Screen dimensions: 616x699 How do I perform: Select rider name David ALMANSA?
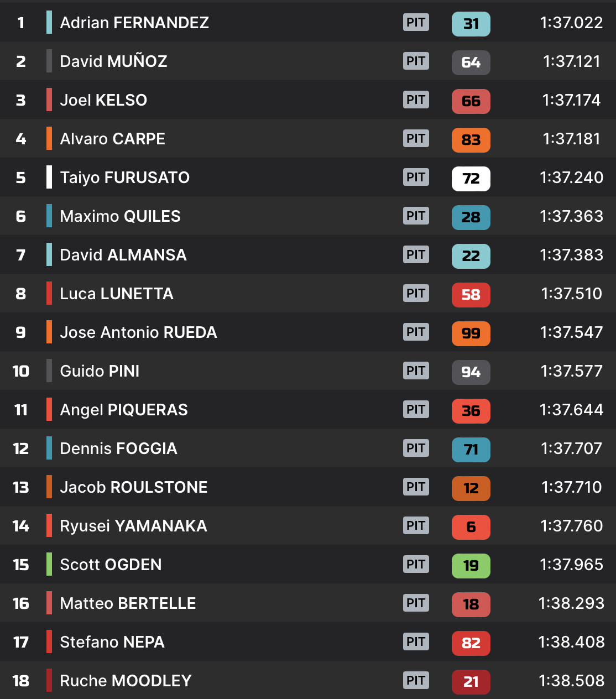click(x=123, y=255)
